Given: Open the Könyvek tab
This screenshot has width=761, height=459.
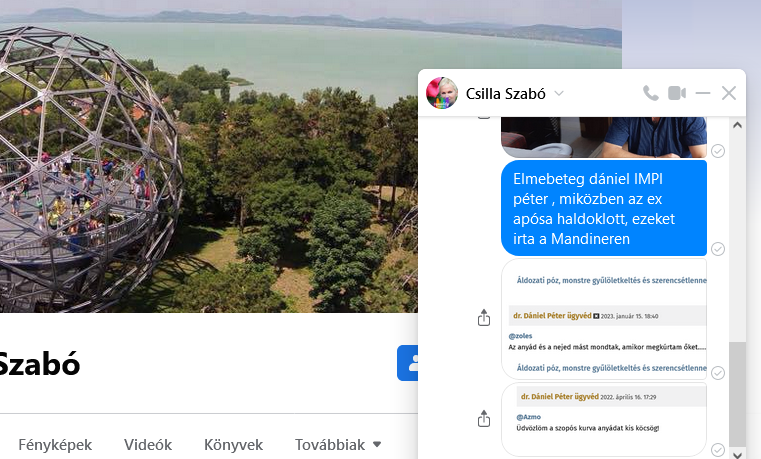Looking at the screenshot, I should (233, 444).
